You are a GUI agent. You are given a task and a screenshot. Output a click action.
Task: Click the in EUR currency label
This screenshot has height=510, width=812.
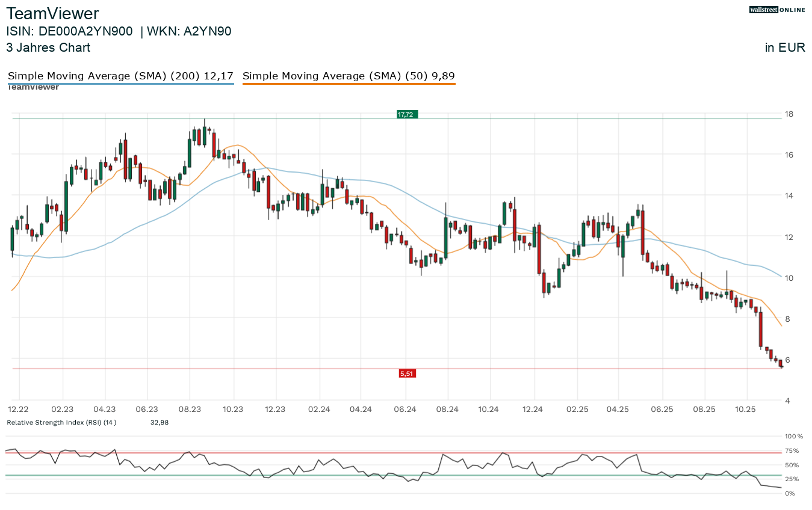[785, 48]
